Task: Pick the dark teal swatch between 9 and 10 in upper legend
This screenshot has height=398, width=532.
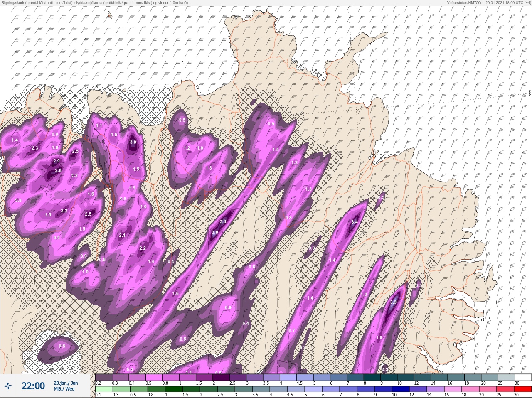Action: pyautogui.click(x=388, y=377)
